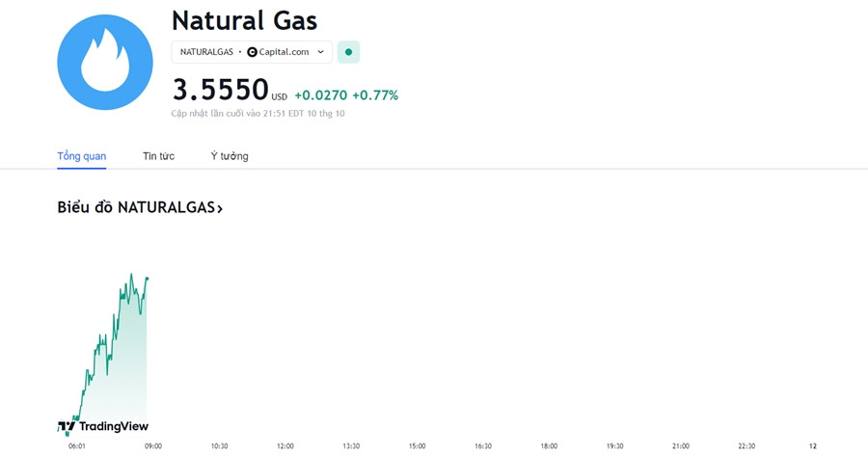
Task: Expand the NATURALGAS Capital.com dropdown chevron
Action: pyautogui.click(x=320, y=52)
